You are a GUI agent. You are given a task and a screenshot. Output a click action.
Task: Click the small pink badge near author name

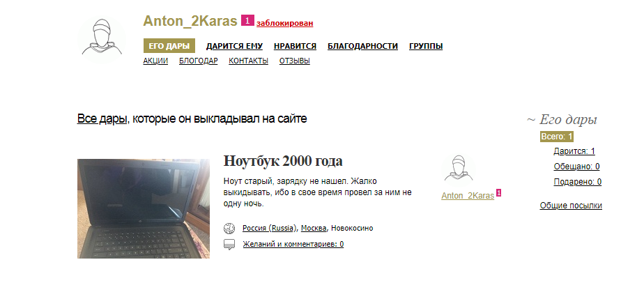click(x=498, y=192)
